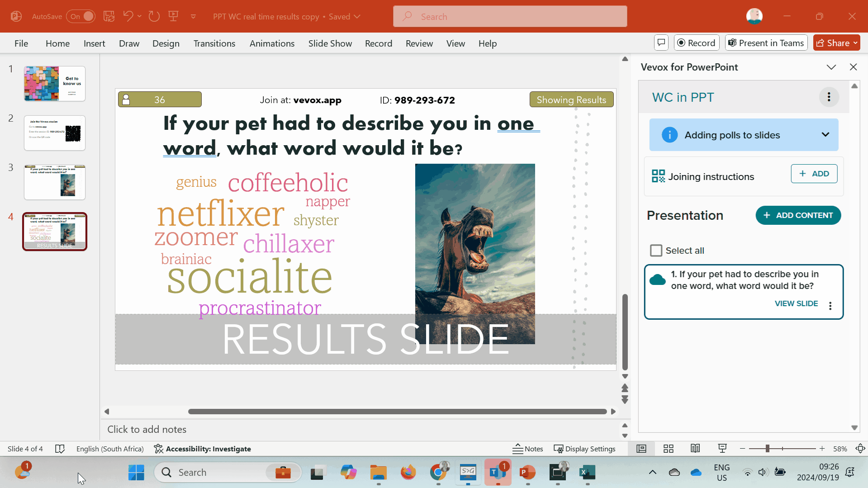This screenshot has width=868, height=488.
Task: Click the Share button
Action: (836, 43)
